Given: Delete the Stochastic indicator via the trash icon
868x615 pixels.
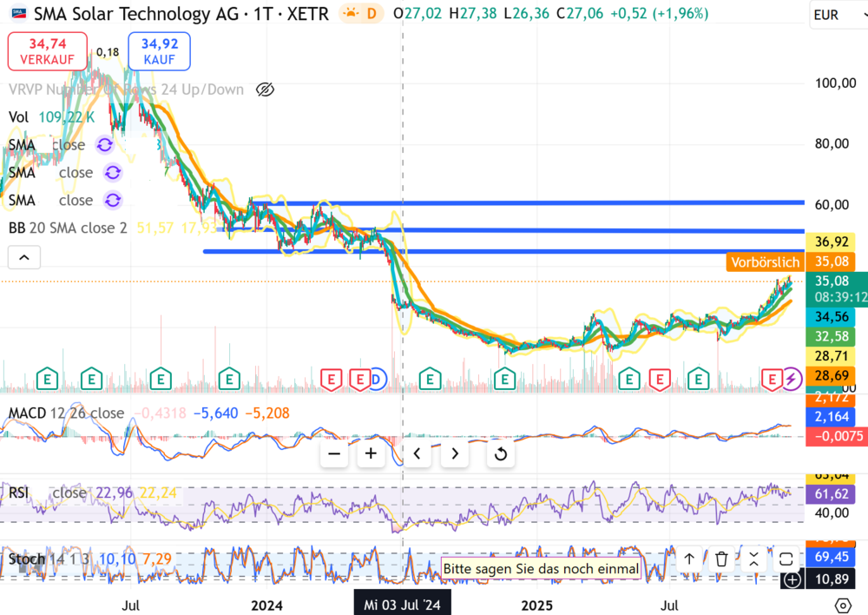Looking at the screenshot, I should click(x=721, y=559).
